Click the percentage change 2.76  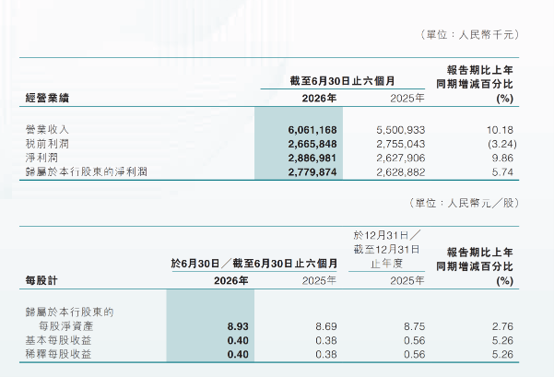pos(502,326)
